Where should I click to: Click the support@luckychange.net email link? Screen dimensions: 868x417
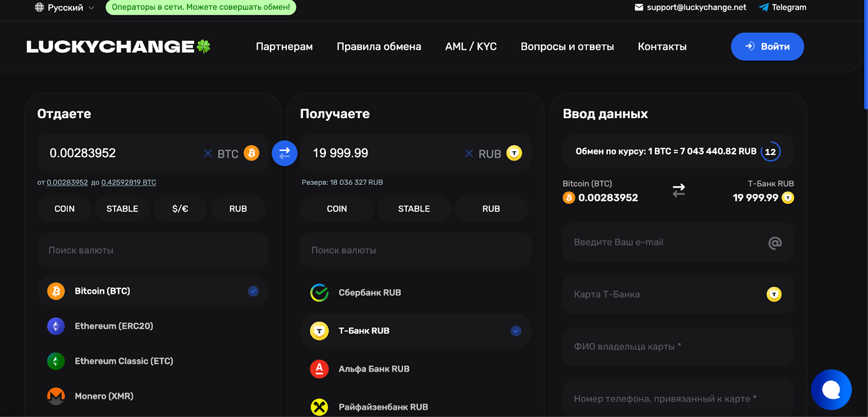point(697,7)
